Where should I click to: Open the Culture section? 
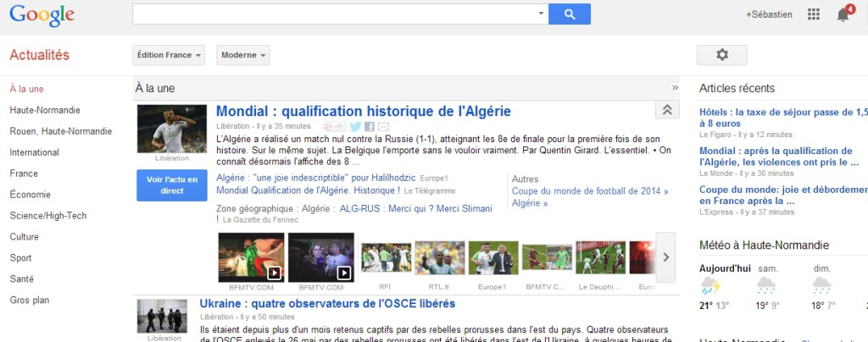(24, 237)
